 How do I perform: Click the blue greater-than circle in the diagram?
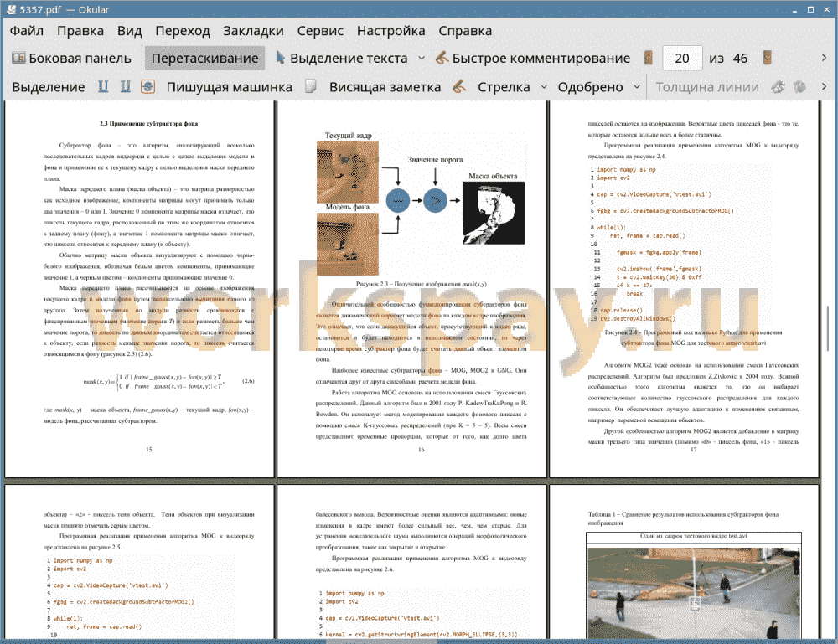tap(435, 201)
